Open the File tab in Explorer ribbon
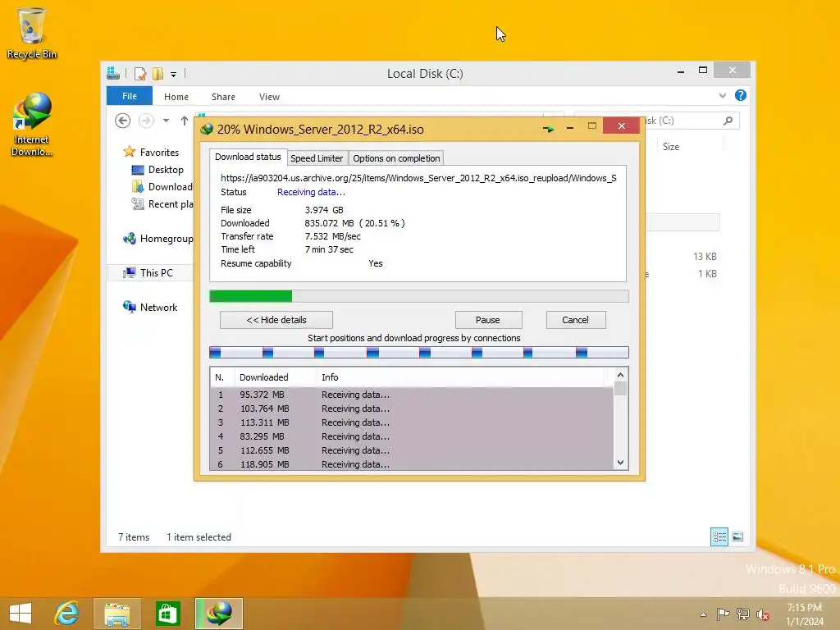The image size is (840, 630). [x=130, y=96]
